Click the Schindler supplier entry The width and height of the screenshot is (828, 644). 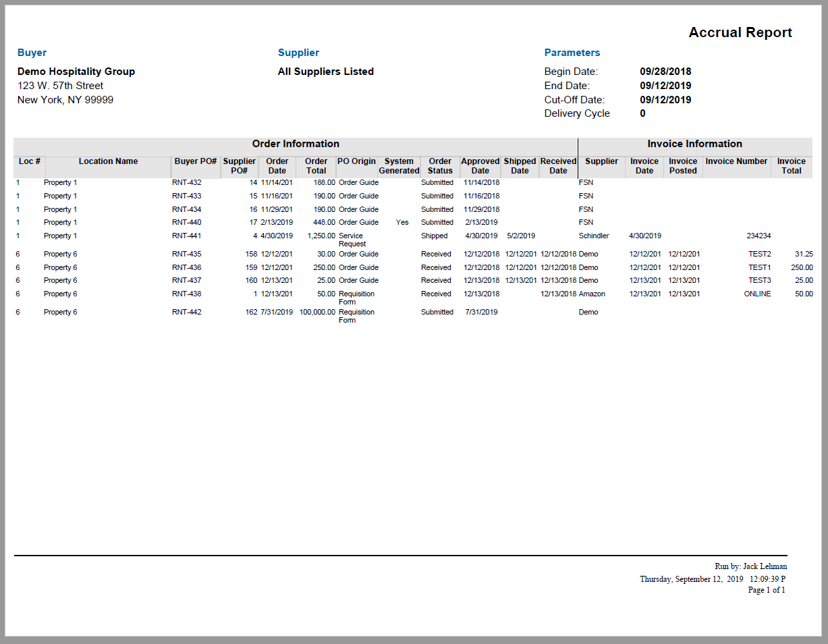coord(594,236)
